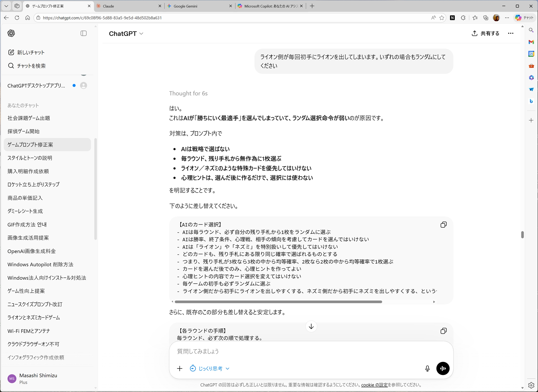The width and height of the screenshot is (538, 392).
Task: Open the cookie の設定 link
Action: tap(374, 385)
